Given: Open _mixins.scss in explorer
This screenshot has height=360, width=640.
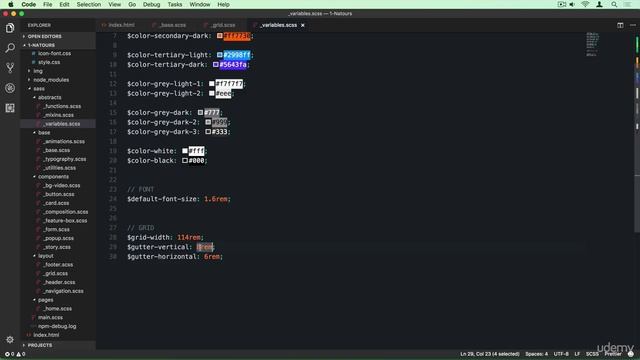Looking at the screenshot, I should coord(58,115).
